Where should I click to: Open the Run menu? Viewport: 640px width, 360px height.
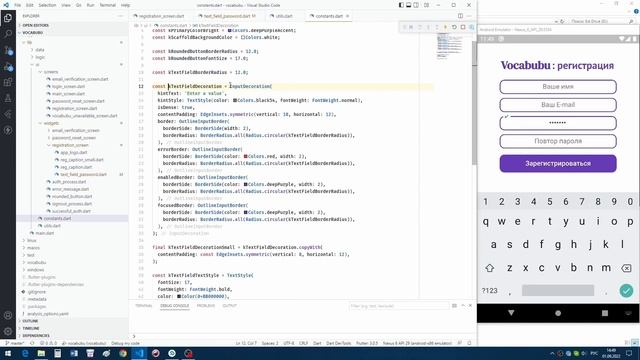90,5
